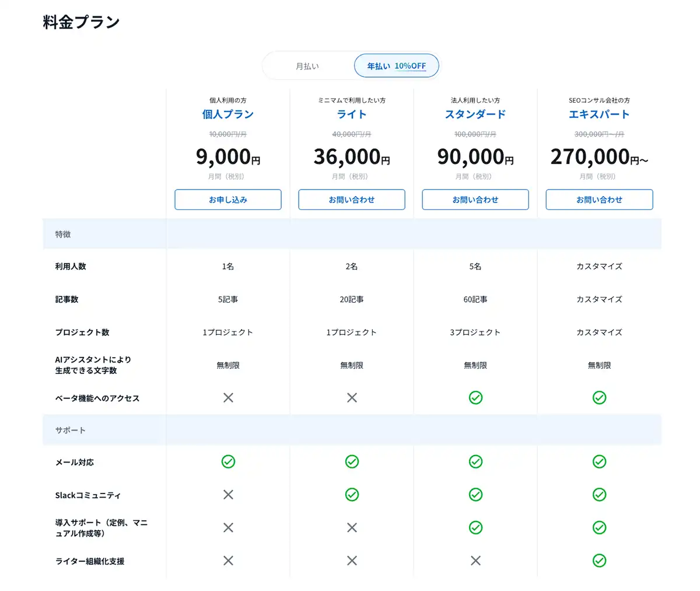Click the X icon for ライター組織化支援 in 個人プラン
This screenshot has width=700, height=591.
tap(228, 560)
